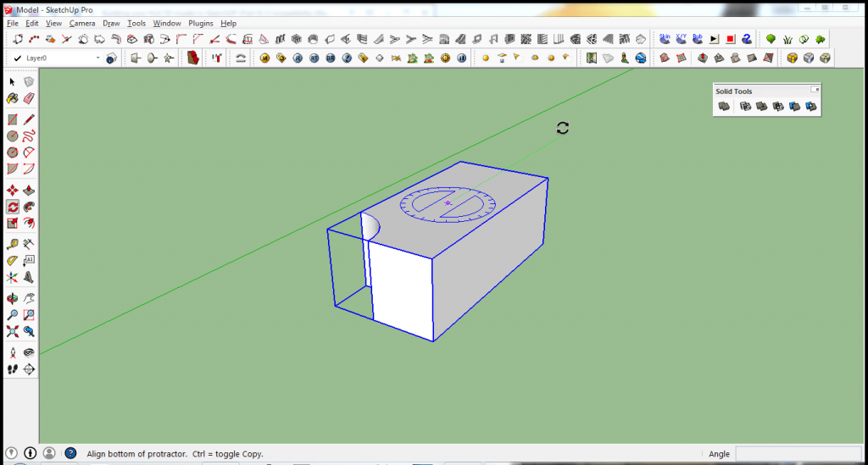Collapse the Solid Tools floating panel
The image size is (868, 465).
tap(815, 90)
